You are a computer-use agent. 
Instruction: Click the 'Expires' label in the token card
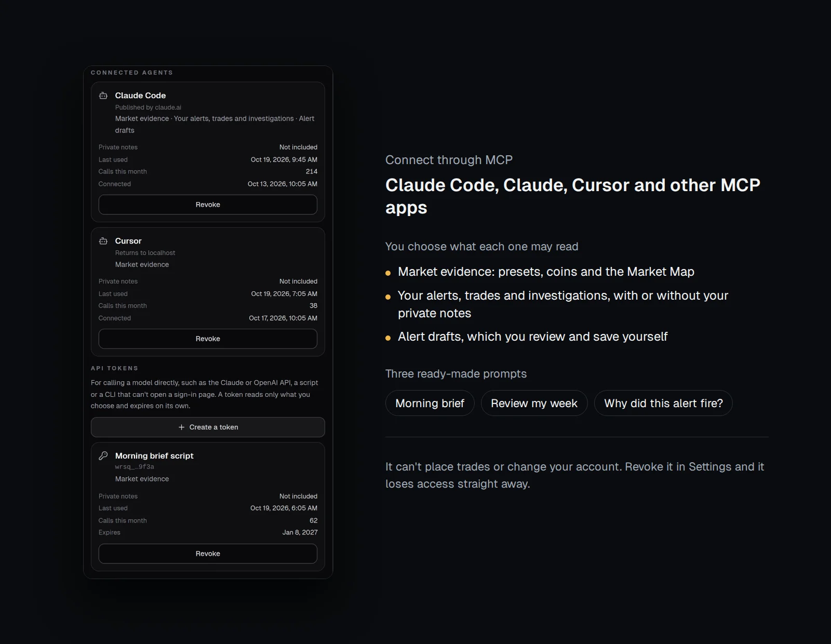[x=110, y=532]
